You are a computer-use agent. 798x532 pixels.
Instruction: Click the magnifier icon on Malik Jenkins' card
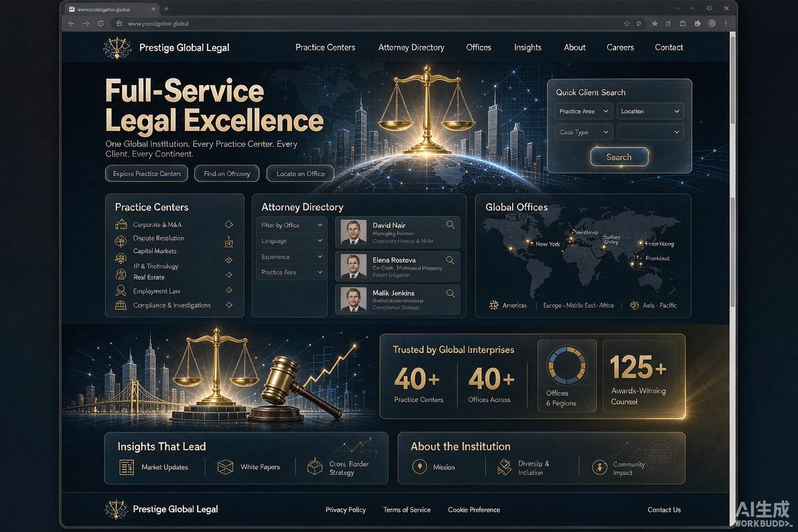tap(450, 293)
